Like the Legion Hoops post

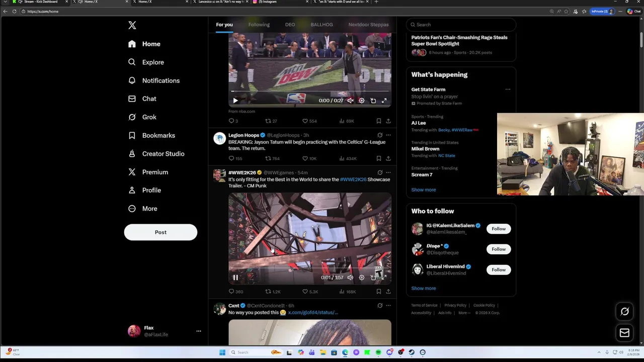[309, 158]
